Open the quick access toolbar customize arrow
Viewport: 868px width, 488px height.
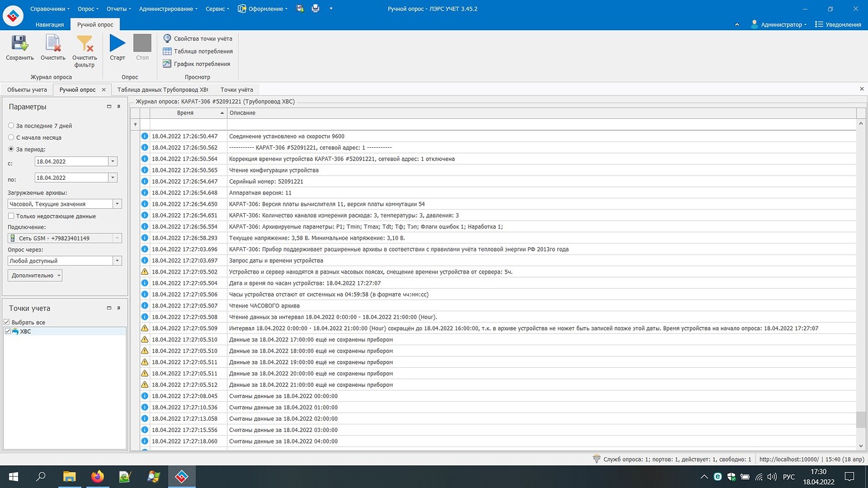(x=331, y=9)
